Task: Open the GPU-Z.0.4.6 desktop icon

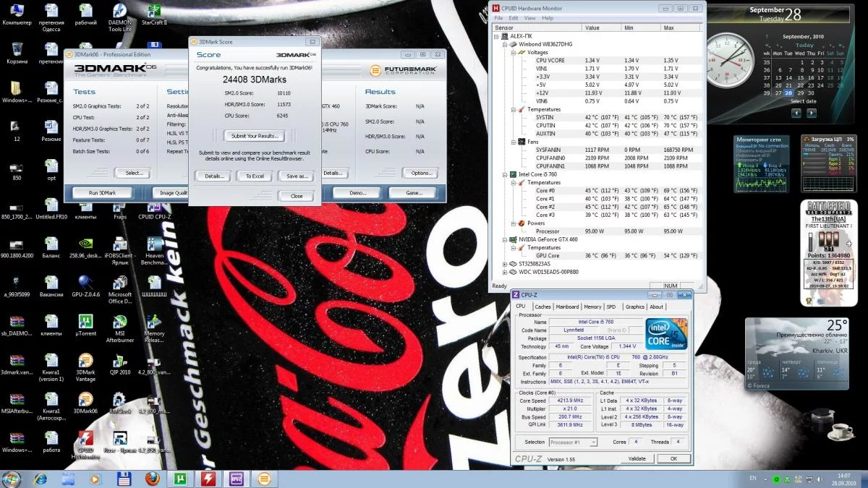Action: [x=85, y=282]
